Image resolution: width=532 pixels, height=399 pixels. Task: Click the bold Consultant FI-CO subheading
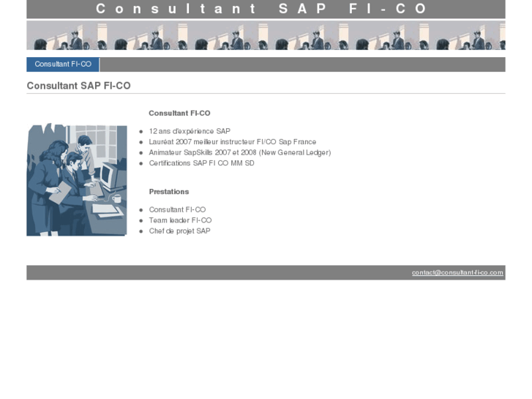pos(179,113)
